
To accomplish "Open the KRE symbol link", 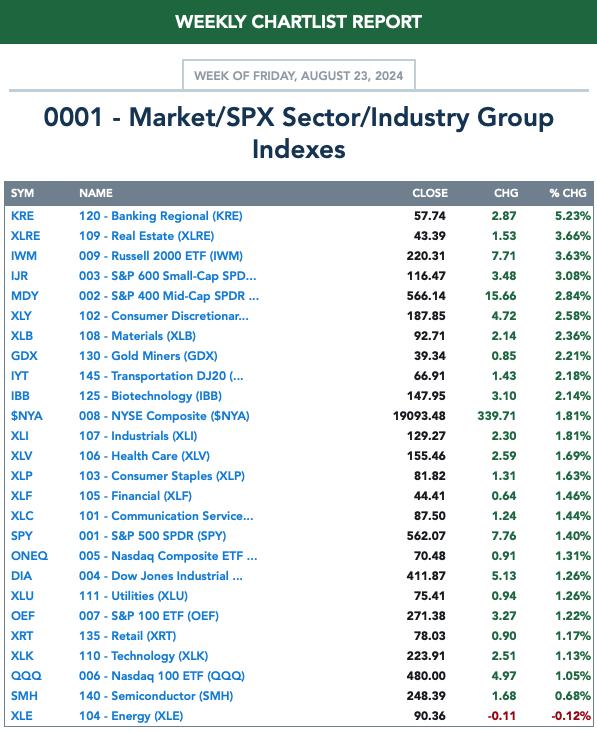I will click(x=22, y=216).
